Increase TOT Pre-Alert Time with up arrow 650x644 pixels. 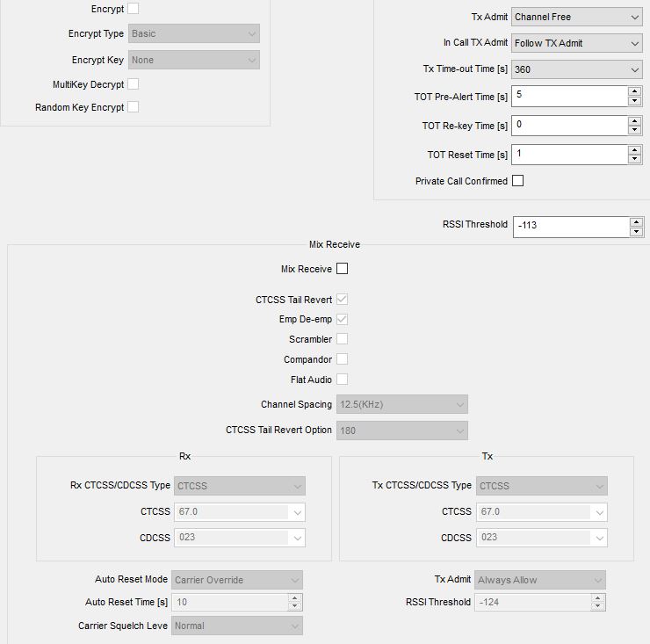coord(634,91)
